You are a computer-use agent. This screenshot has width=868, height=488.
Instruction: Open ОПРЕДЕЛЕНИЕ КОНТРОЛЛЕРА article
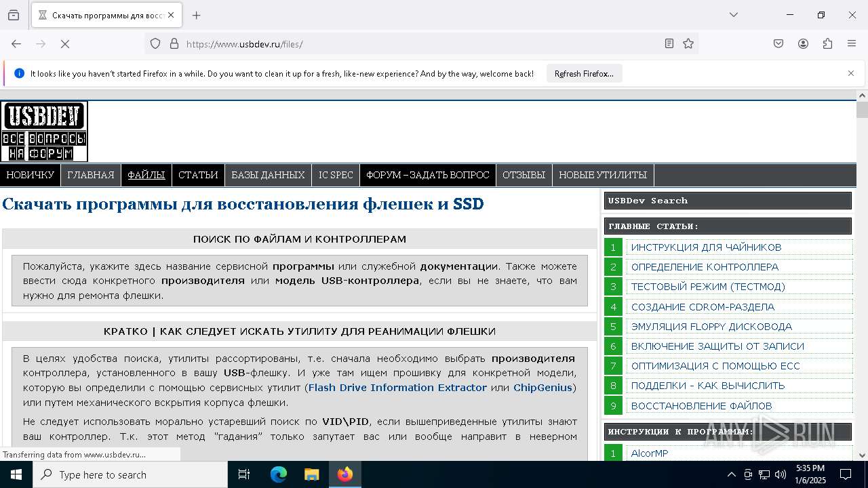click(x=705, y=267)
